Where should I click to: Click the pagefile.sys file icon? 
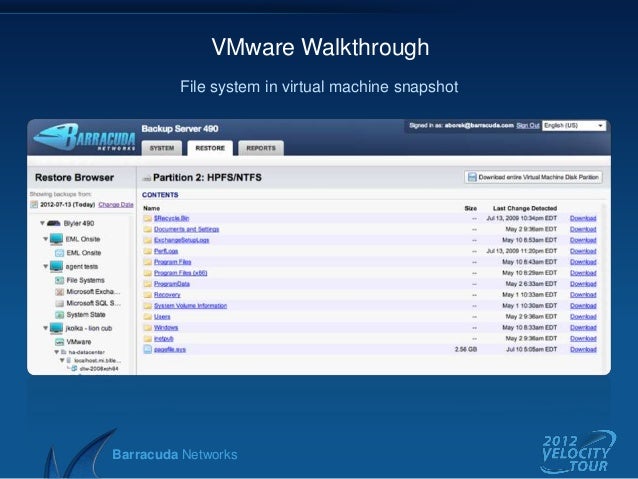coord(148,349)
